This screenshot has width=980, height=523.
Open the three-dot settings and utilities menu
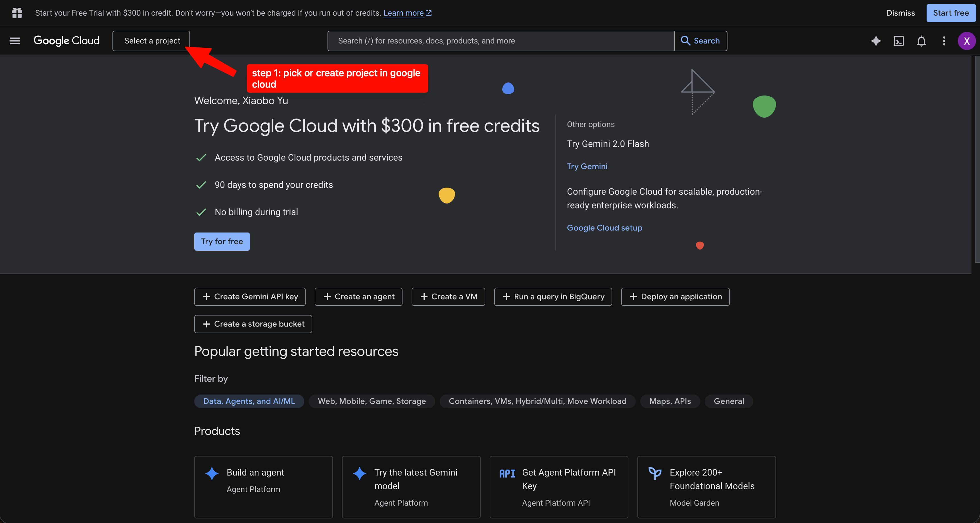pos(944,41)
